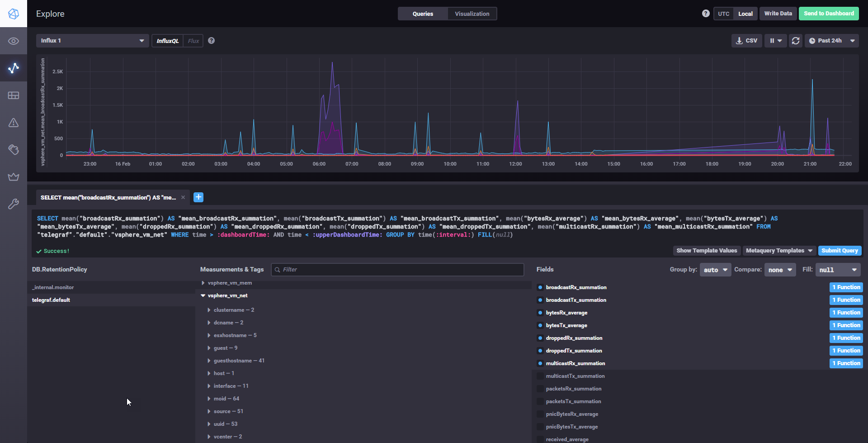Click the Submit Query button
868x443 pixels.
point(840,251)
